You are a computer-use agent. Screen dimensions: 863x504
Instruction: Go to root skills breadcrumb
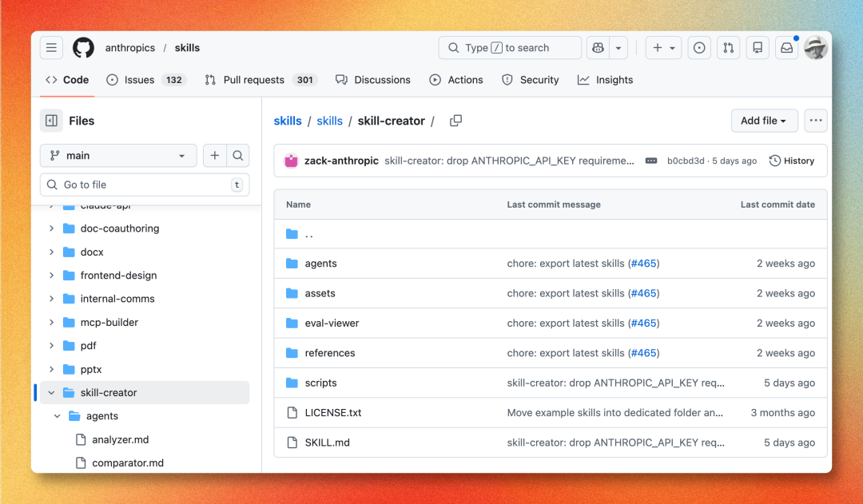click(x=288, y=121)
